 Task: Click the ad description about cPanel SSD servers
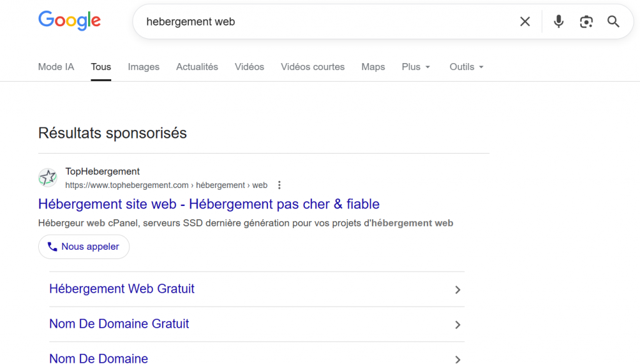click(x=246, y=224)
